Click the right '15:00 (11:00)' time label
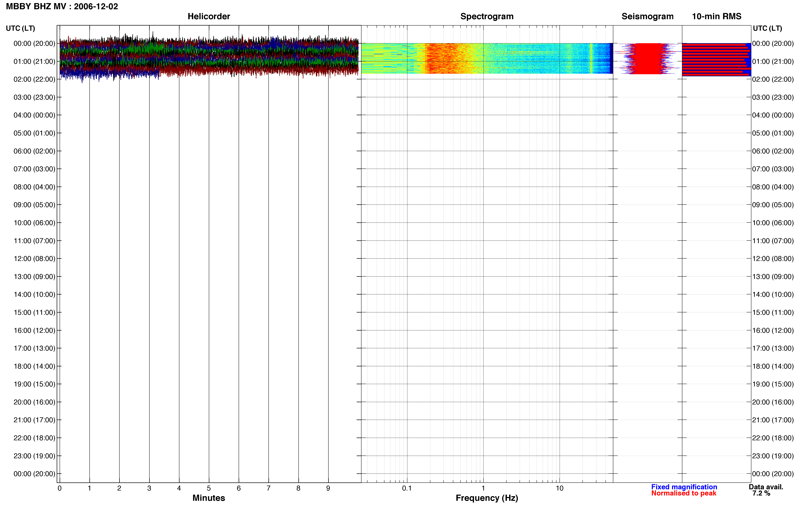 coord(773,312)
